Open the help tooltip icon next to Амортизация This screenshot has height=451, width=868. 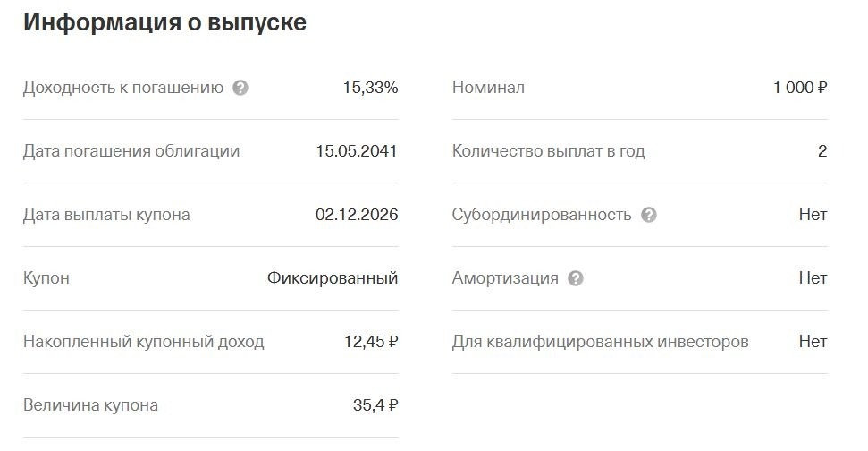click(576, 278)
